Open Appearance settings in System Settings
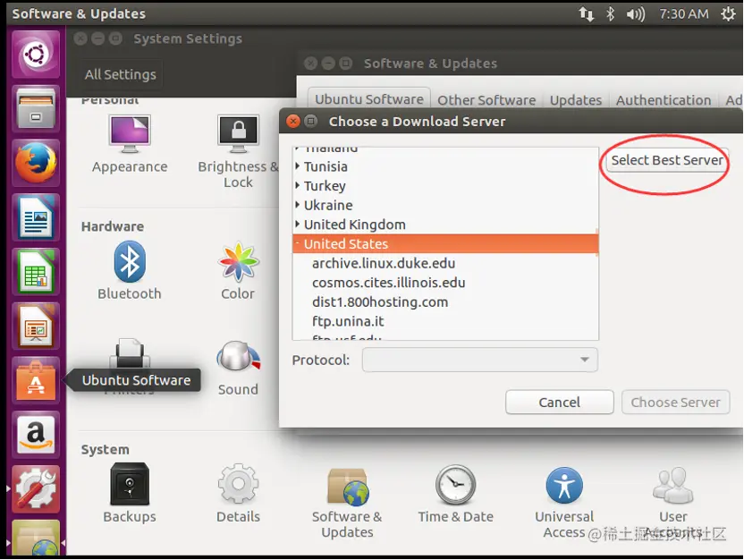Viewport: 744px width, 560px height. (130, 144)
